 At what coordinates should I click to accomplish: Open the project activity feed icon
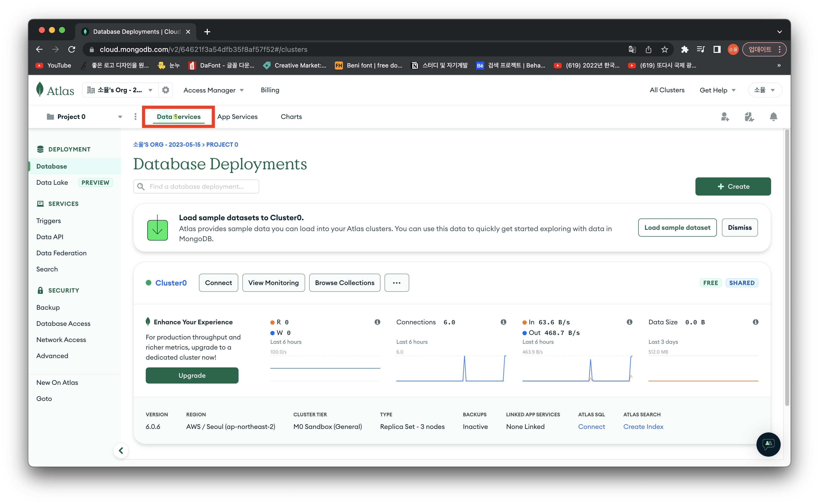click(x=749, y=117)
